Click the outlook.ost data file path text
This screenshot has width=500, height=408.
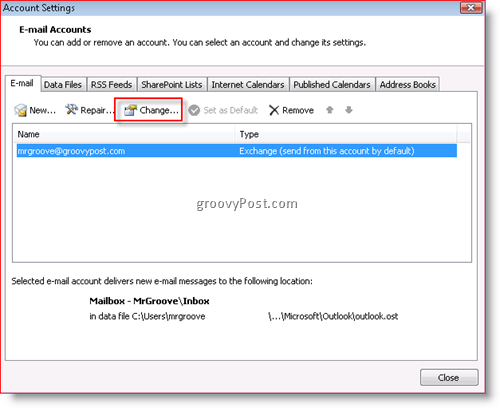[x=333, y=316]
